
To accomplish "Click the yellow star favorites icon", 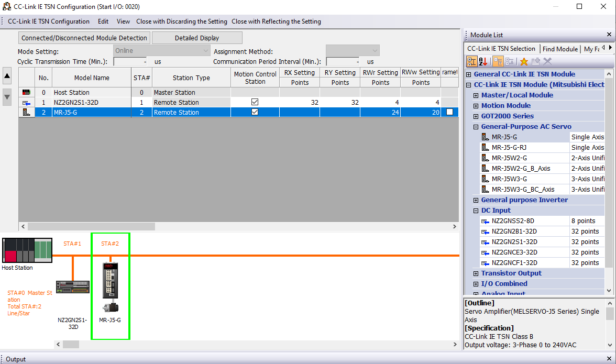I will click(x=524, y=61).
